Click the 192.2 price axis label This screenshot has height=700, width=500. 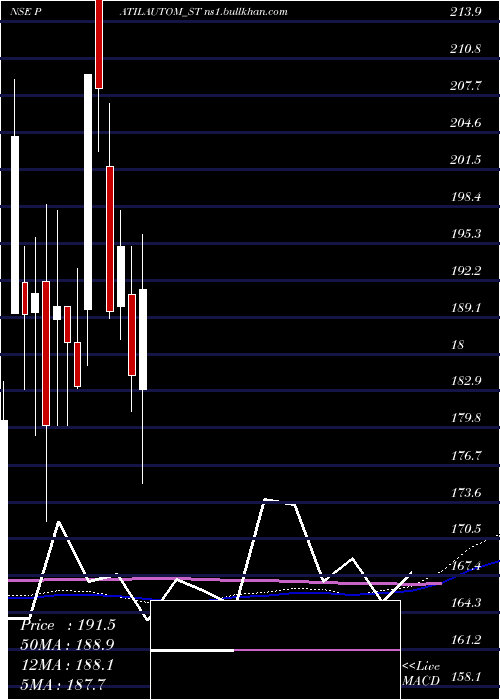point(466,271)
